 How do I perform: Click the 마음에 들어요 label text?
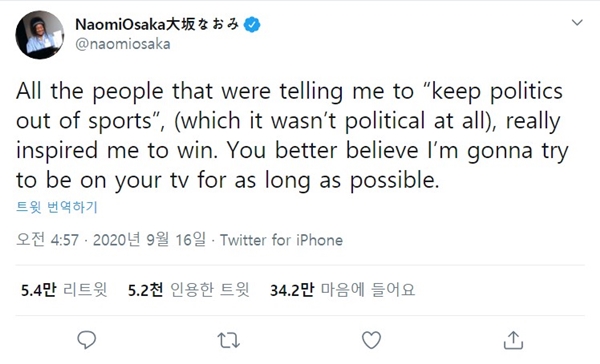368,290
